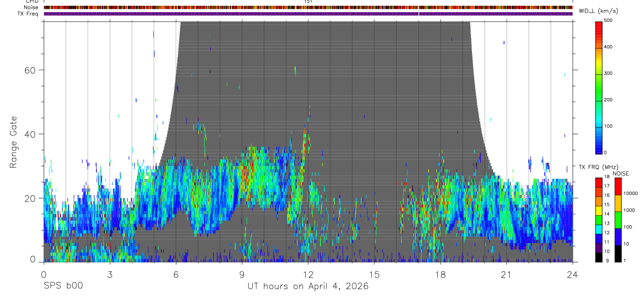Click the black segment of NOISE colorbar

pyautogui.click(x=617, y=254)
